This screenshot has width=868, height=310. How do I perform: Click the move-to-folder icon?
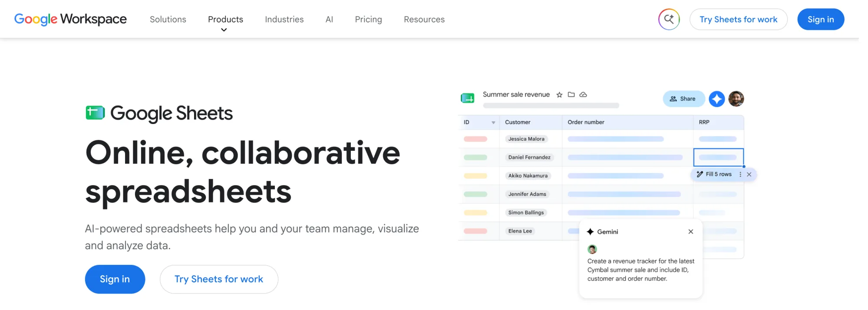571,95
